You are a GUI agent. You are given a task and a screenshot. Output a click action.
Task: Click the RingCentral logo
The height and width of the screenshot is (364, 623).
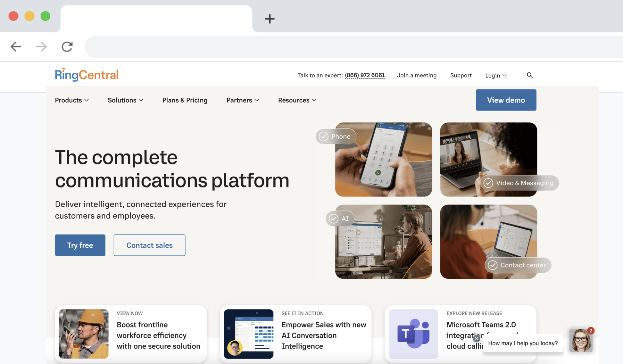click(x=87, y=75)
